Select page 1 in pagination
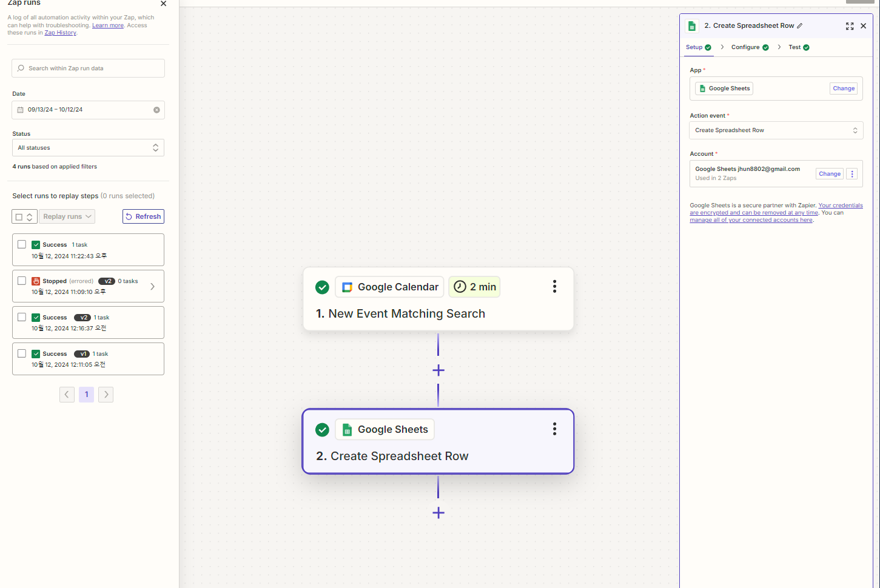Screen dimensions: 880x588 87,395
